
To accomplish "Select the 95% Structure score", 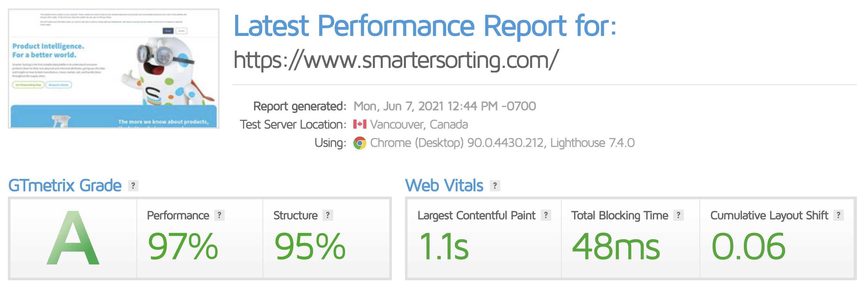I will (310, 247).
